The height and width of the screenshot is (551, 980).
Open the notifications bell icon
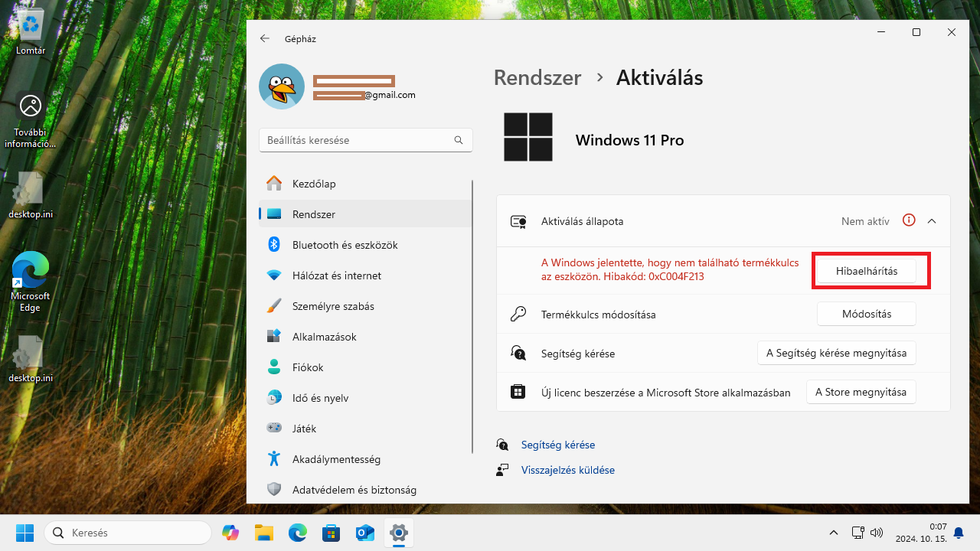coord(958,533)
